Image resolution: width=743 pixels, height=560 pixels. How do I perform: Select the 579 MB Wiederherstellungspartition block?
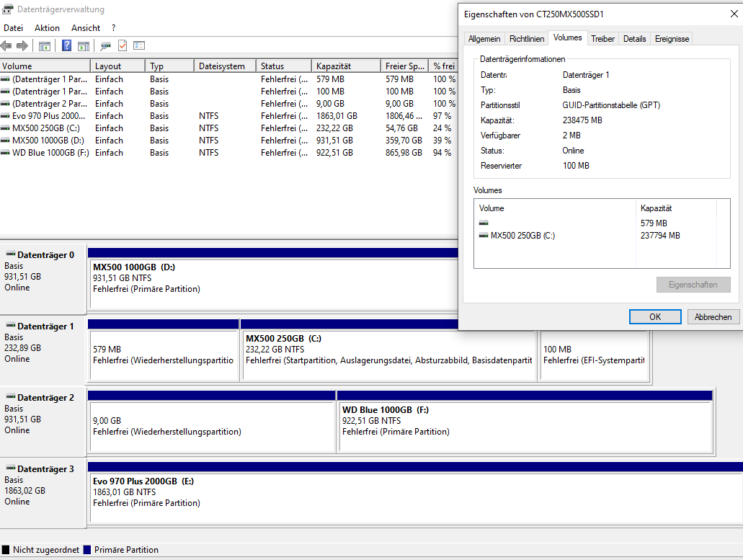pos(164,355)
